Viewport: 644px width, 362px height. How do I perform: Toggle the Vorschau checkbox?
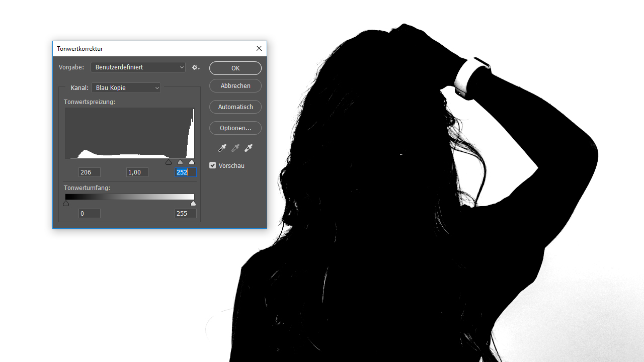tap(212, 165)
